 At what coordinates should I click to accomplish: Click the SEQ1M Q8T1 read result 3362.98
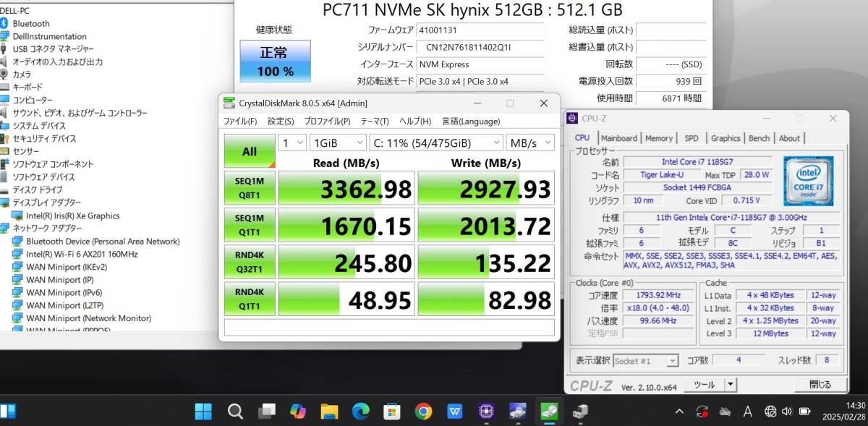(346, 188)
